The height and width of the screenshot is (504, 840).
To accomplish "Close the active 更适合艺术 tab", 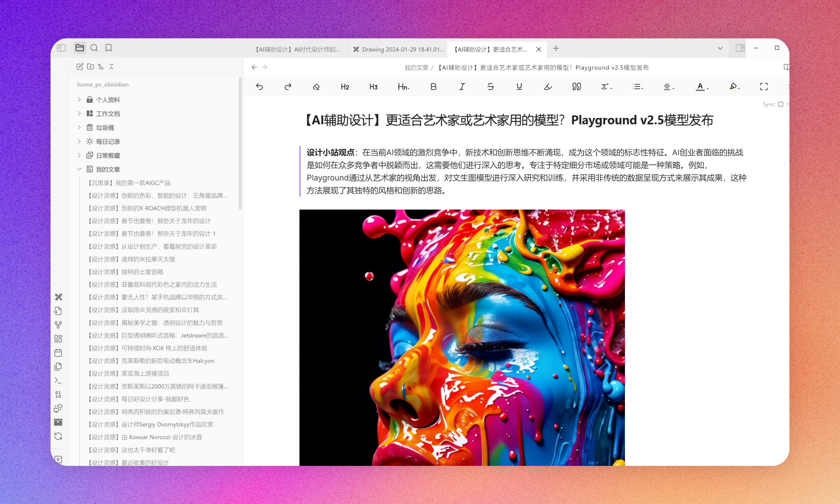I will pos(539,49).
